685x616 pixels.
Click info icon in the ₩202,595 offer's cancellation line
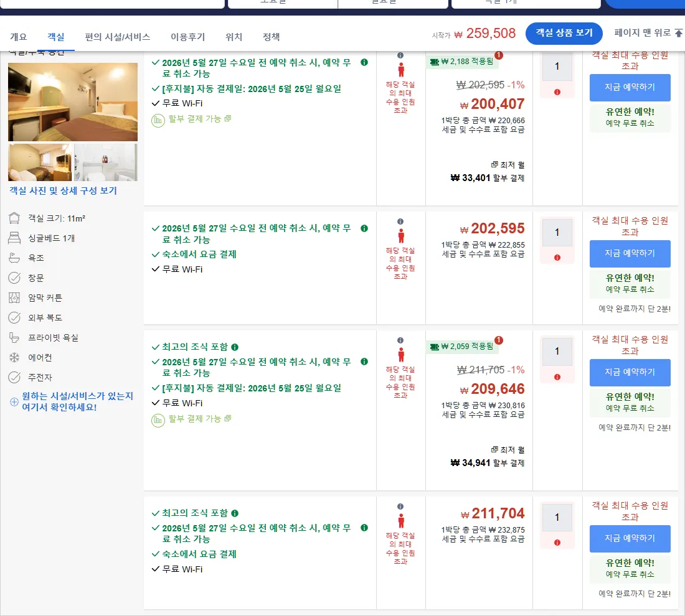(x=364, y=228)
